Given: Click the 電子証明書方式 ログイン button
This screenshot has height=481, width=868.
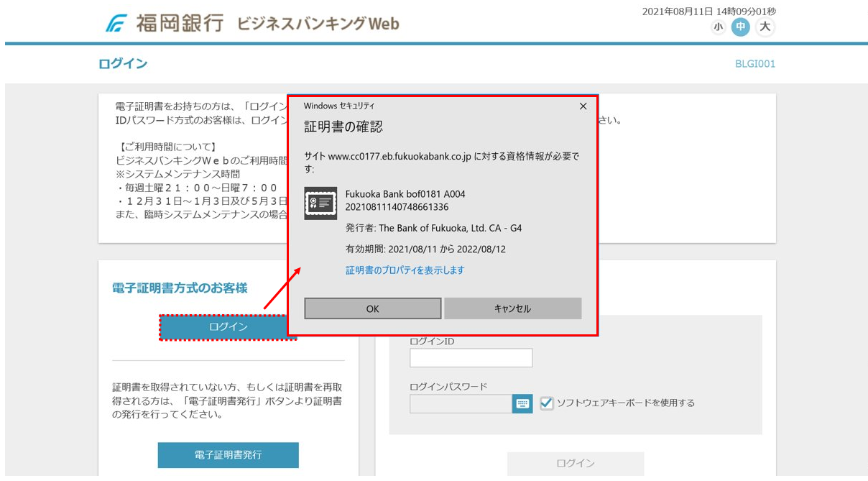Looking at the screenshot, I should pos(228,327).
